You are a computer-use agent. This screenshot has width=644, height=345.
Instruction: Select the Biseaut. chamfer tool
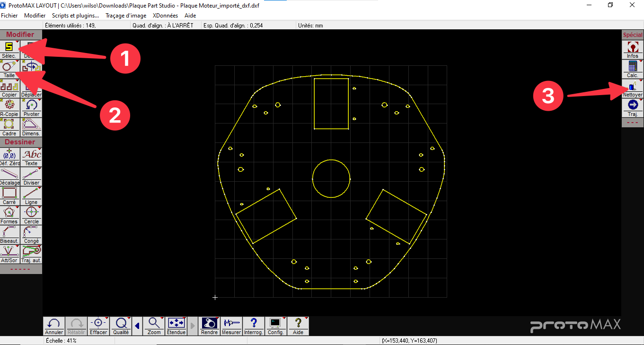pos(10,235)
